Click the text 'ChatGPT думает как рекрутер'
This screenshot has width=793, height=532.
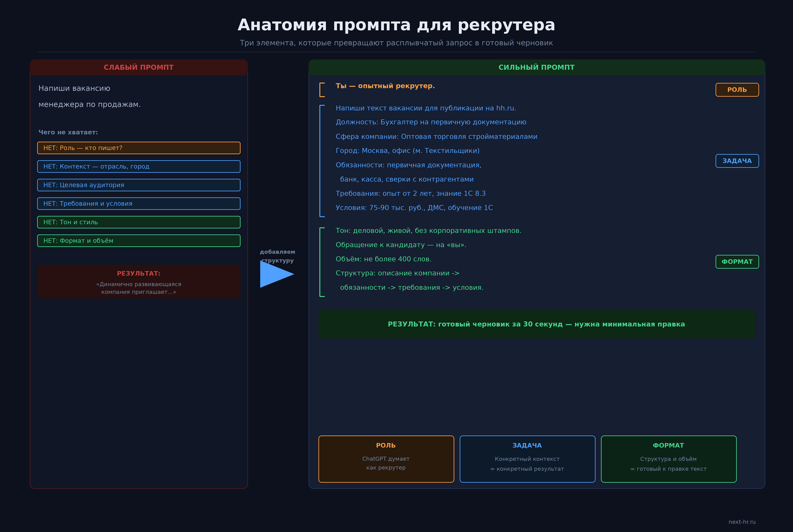(386, 463)
